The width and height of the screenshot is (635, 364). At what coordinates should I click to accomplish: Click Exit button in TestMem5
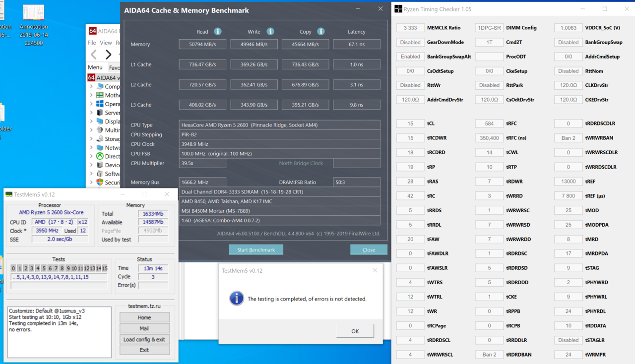(x=144, y=350)
